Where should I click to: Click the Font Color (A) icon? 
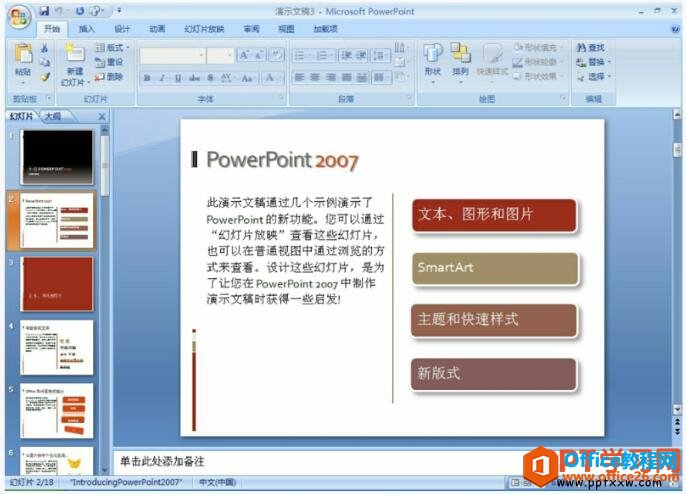[270, 78]
